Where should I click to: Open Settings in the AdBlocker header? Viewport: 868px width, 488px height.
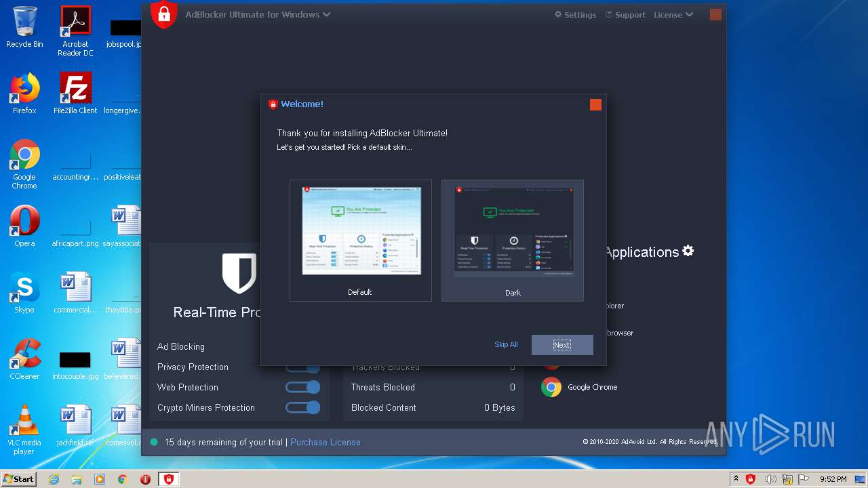[x=575, y=15]
